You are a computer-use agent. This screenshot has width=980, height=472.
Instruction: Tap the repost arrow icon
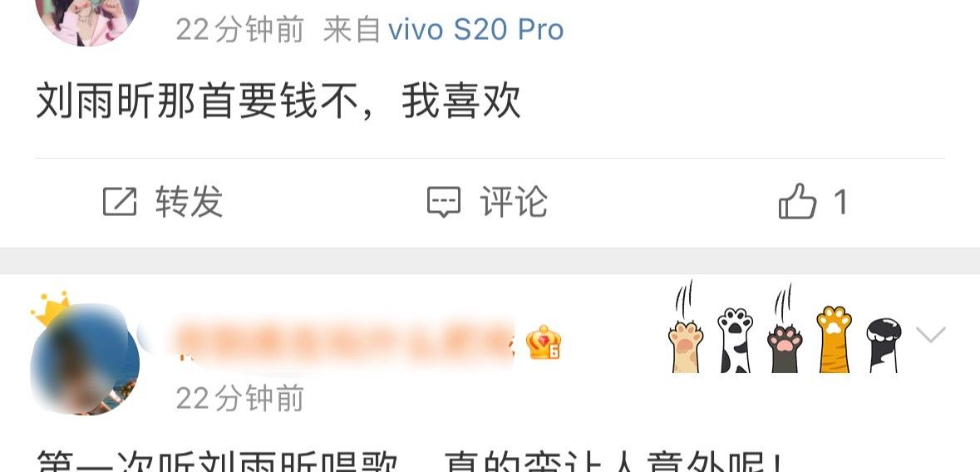coord(120,202)
